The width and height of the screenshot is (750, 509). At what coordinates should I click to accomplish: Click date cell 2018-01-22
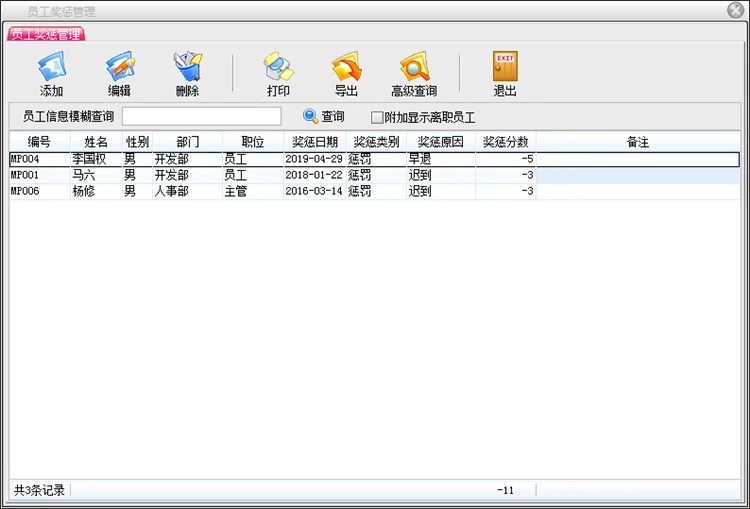click(315, 175)
